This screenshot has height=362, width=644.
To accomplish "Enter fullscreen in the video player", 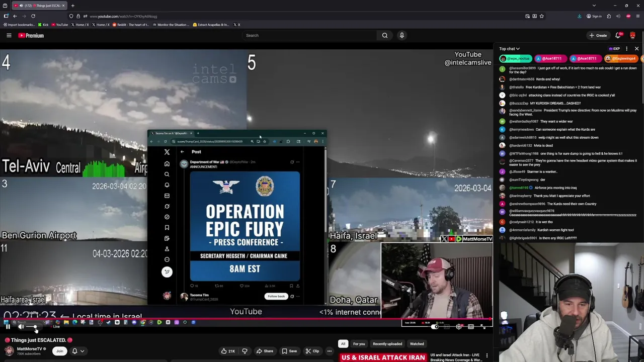I will 483,327.
